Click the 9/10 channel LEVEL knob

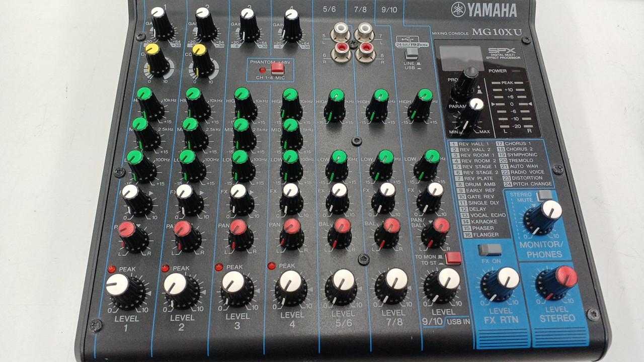(442, 285)
